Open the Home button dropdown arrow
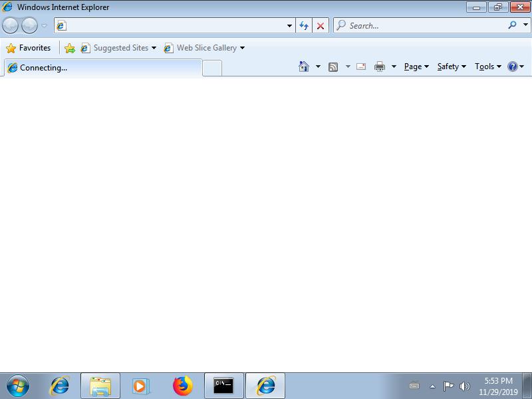Image resolution: width=532 pixels, height=399 pixels. pyautogui.click(x=318, y=66)
